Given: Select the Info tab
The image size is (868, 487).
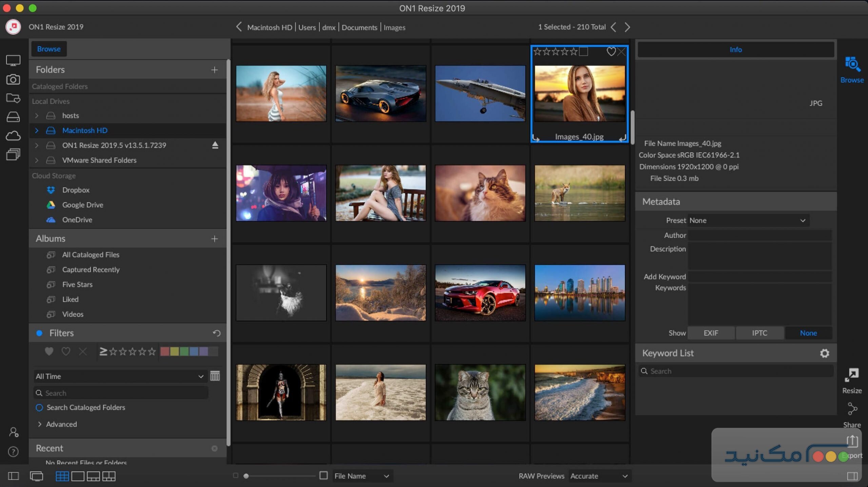Looking at the screenshot, I should click(735, 50).
